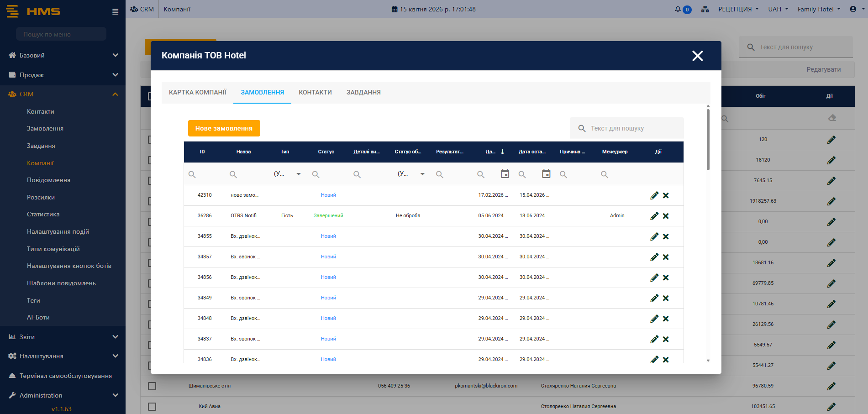
Task: Expand the Family Hotel selector
Action: 819,9
